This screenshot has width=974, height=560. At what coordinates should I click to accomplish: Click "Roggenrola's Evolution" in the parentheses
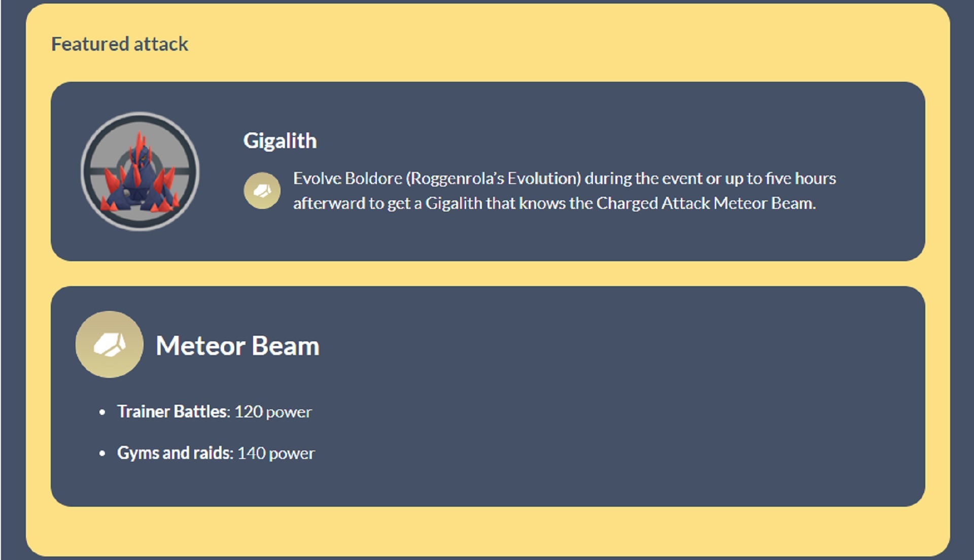click(x=493, y=179)
